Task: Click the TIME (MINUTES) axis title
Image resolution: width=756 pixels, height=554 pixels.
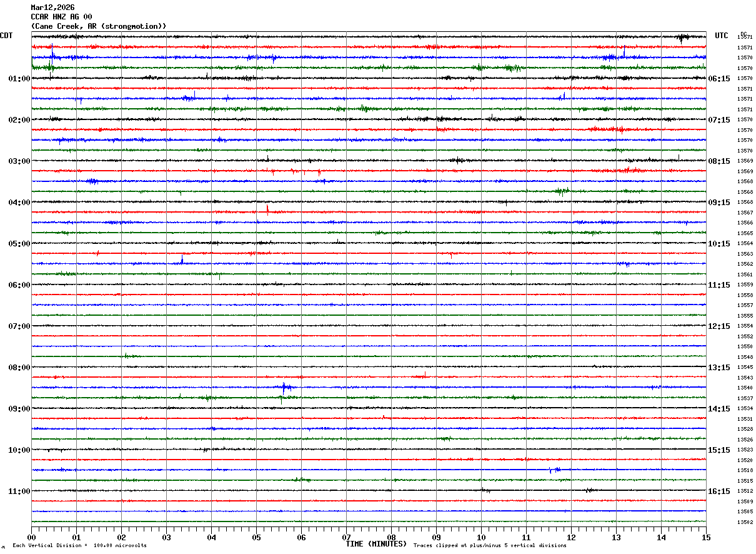Action: coord(376,544)
